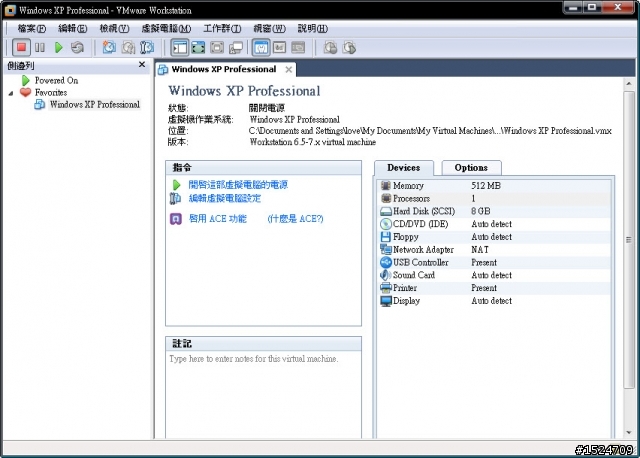
Task: Click the edit virtual machine settings link
Action: click(x=224, y=199)
